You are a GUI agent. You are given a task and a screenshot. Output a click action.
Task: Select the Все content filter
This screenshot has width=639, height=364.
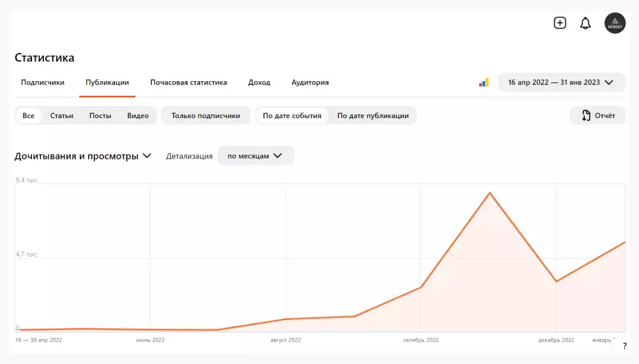click(29, 116)
